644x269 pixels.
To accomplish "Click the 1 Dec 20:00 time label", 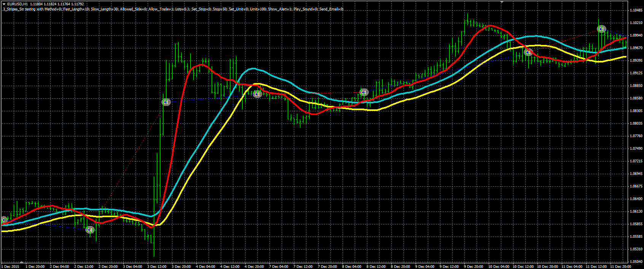I will tap(35, 266).
